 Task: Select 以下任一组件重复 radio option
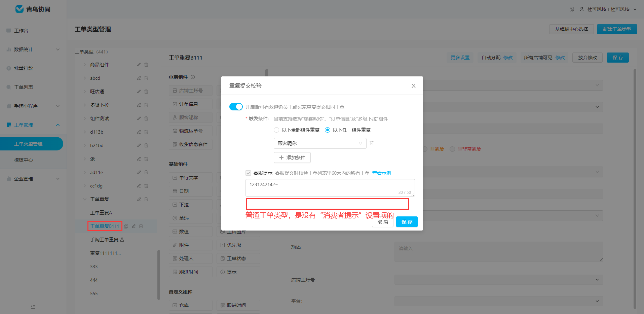pos(327,130)
